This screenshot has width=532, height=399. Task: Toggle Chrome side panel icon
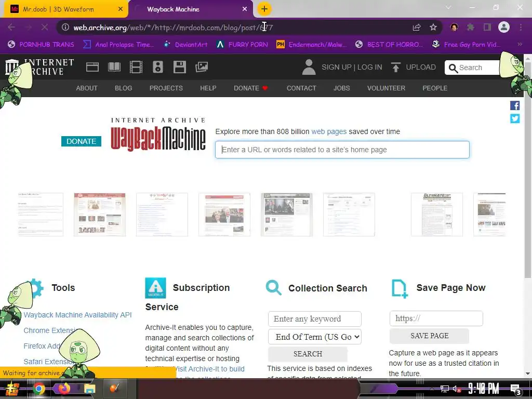pyautogui.click(x=487, y=27)
